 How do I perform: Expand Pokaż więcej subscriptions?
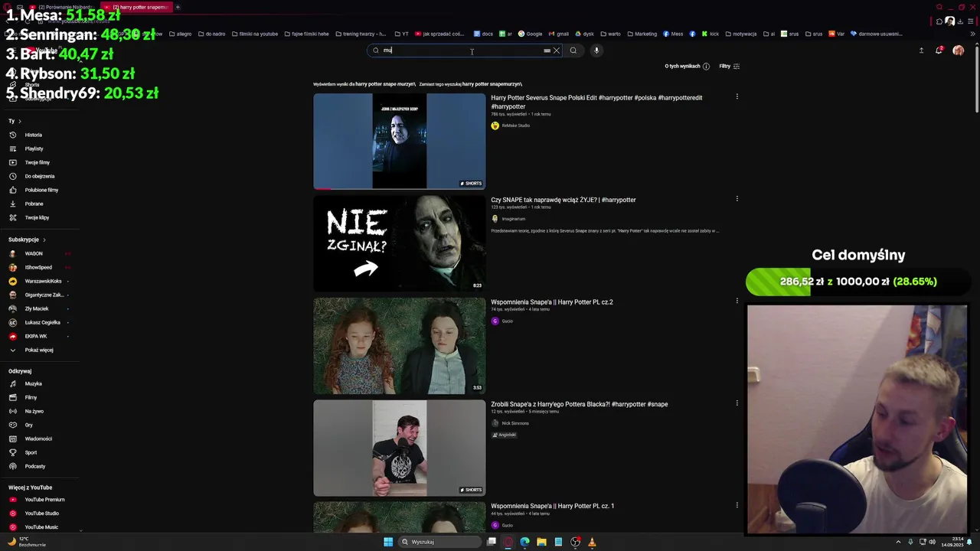(x=39, y=350)
